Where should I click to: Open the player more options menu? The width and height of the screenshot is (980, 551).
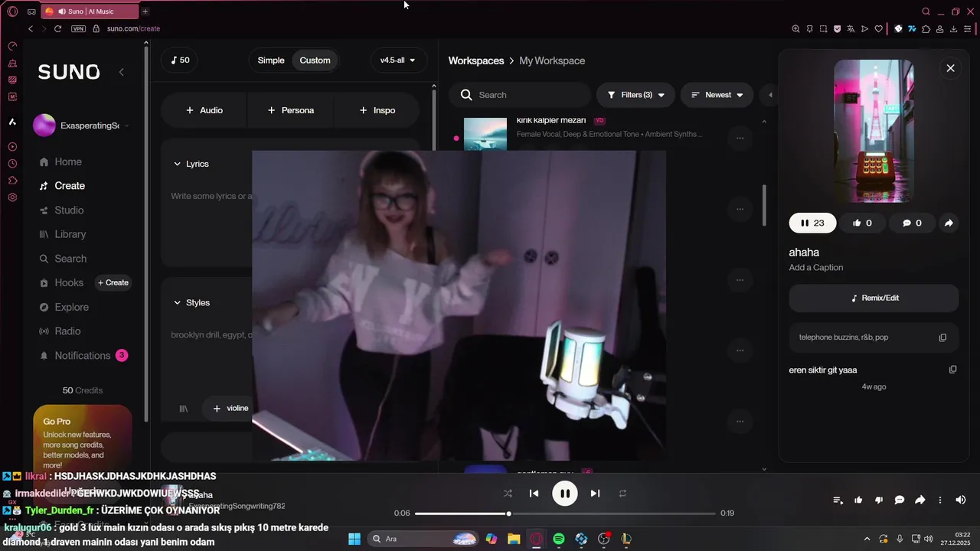[x=940, y=500]
